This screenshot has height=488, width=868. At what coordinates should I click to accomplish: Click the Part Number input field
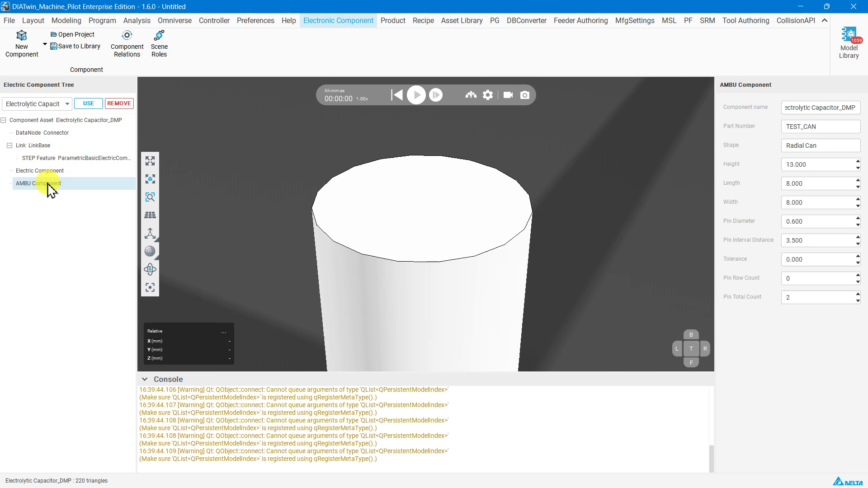821,127
